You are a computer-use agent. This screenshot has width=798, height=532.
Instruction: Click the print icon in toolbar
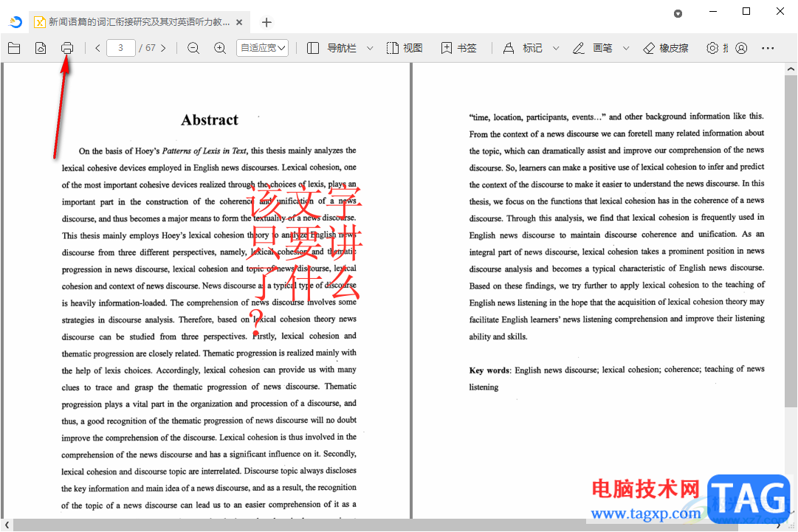67,48
